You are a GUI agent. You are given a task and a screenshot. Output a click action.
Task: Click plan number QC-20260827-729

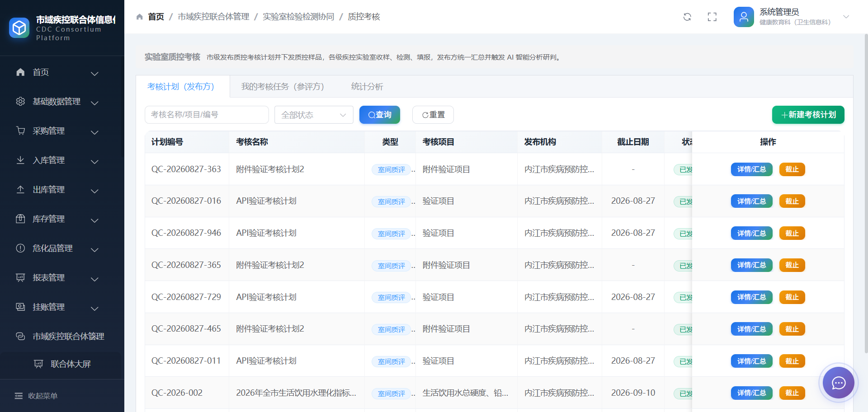pyautogui.click(x=186, y=297)
